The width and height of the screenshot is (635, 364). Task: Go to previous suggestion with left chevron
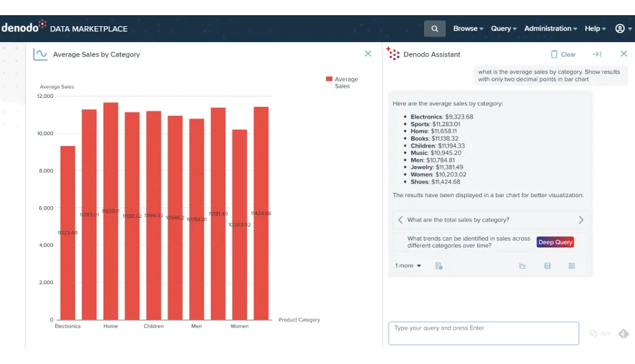pos(400,220)
